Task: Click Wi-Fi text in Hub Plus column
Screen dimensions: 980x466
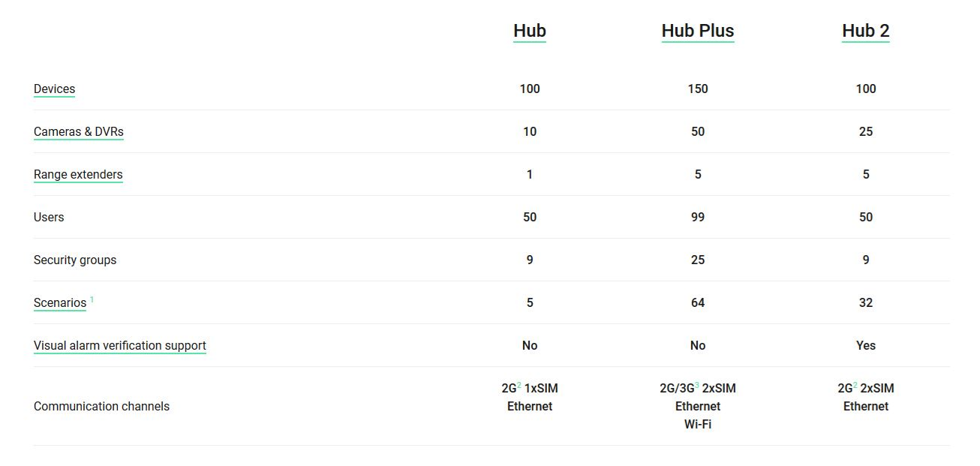Action: point(697,425)
